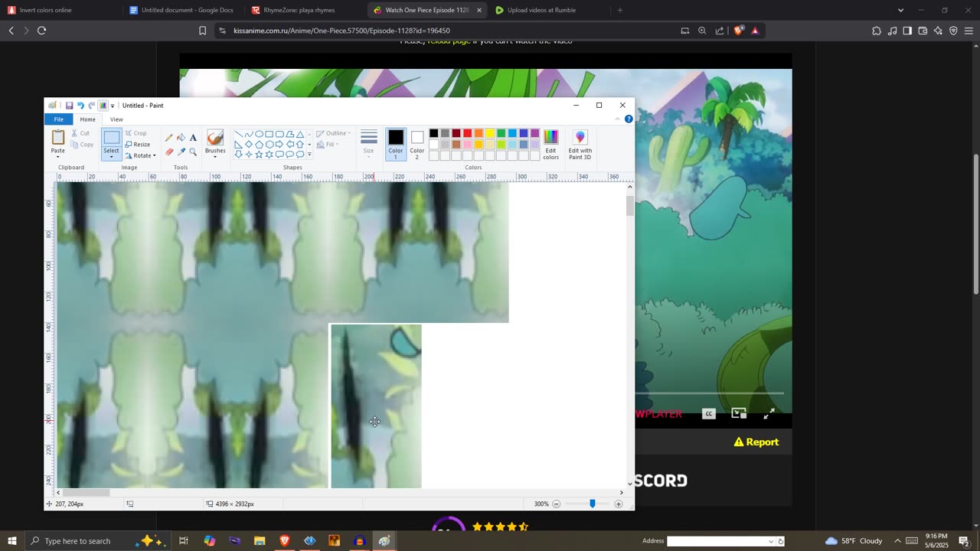
Task: Click the Brave Rewards triangle icon
Action: pyautogui.click(x=755, y=31)
